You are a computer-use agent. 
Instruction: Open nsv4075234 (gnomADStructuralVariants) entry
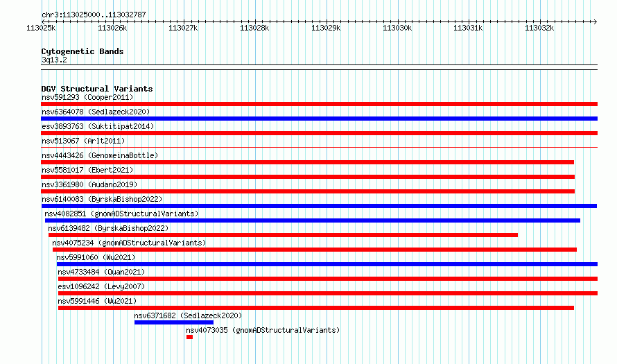pos(129,243)
